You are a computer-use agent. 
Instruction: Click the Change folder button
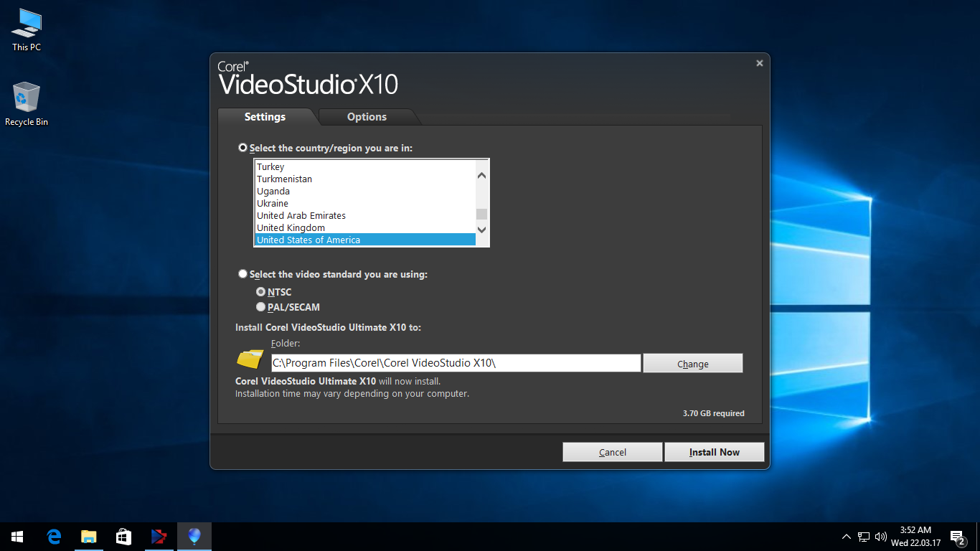693,364
